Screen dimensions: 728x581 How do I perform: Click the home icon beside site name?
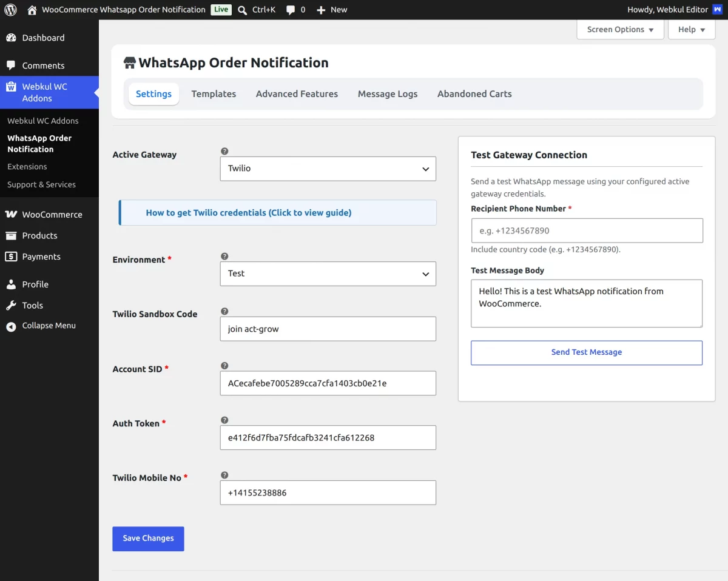click(32, 10)
